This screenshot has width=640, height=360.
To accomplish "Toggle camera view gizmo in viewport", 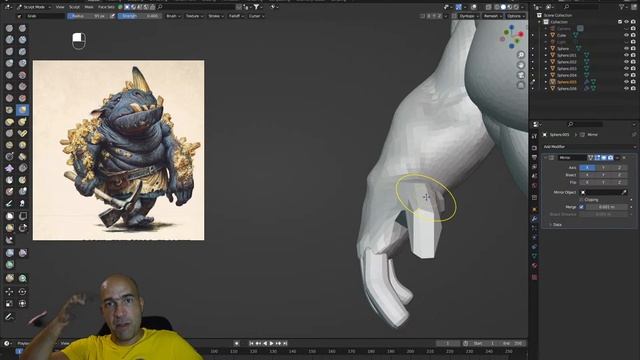I will click(x=521, y=75).
